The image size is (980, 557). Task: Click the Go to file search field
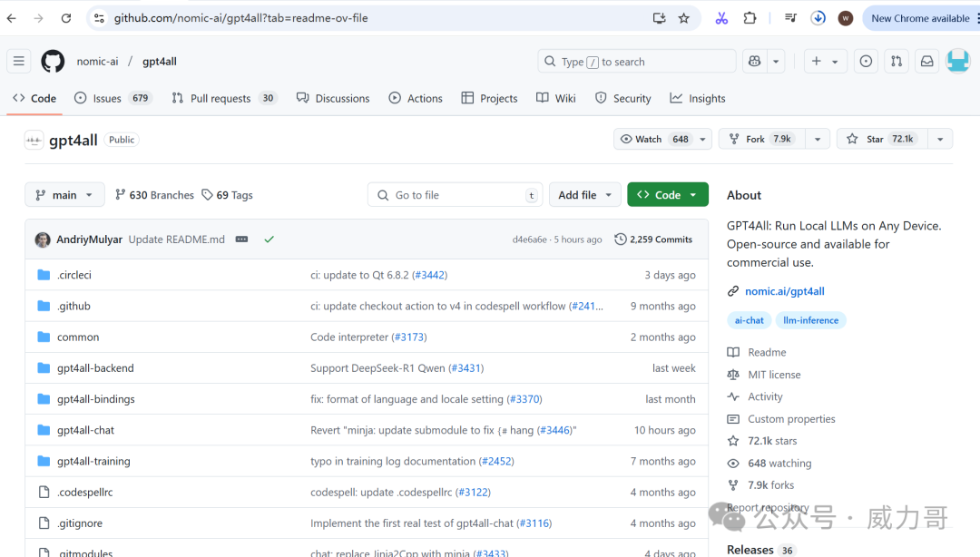click(455, 195)
